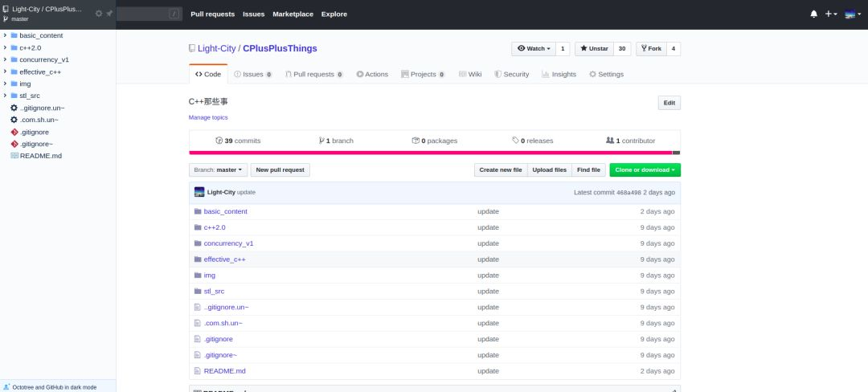Open Pull requests in top navigation

point(212,14)
